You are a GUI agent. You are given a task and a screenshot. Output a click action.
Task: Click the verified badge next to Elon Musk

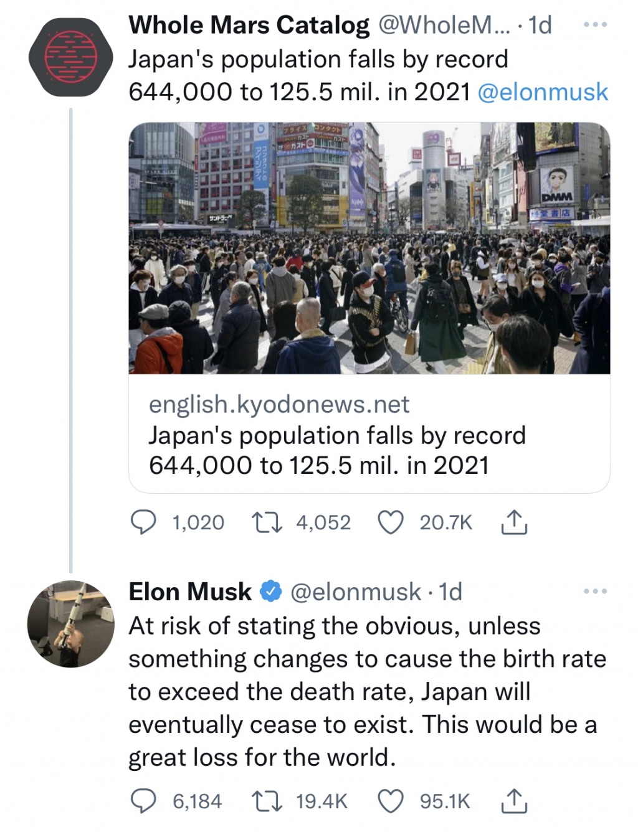point(270,592)
